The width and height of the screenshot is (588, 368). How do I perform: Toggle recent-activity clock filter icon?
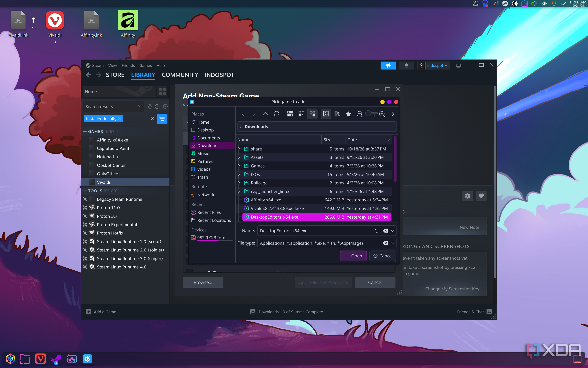(157, 107)
